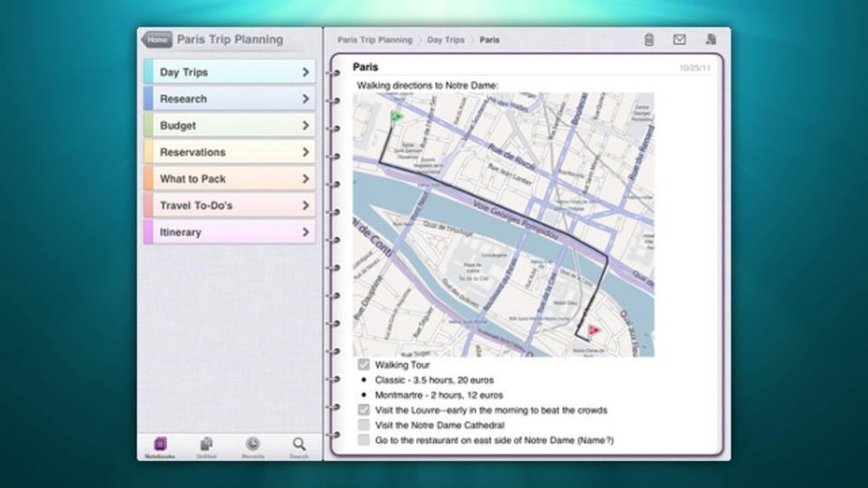Tap the green start flag on map
The height and width of the screenshot is (488, 868).
click(x=396, y=117)
